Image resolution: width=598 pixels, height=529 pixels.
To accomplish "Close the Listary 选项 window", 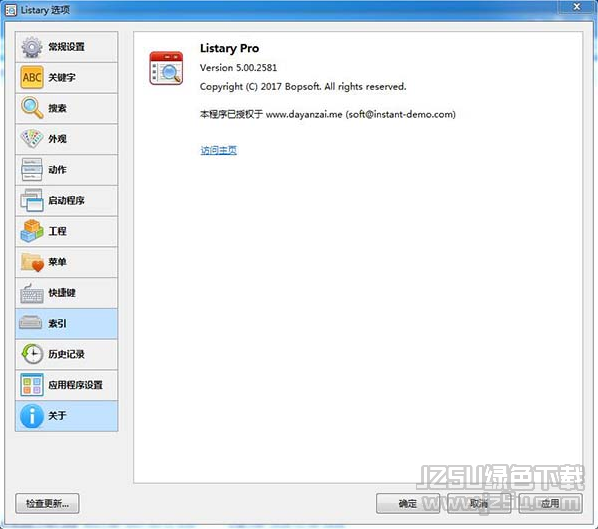I will (x=577, y=7).
